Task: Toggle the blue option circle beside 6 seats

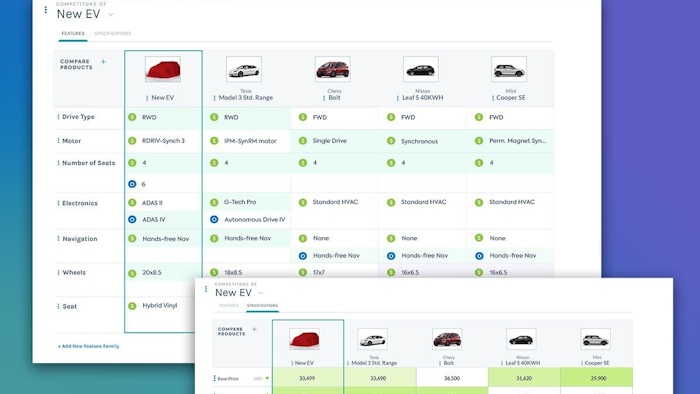Action: tap(132, 184)
